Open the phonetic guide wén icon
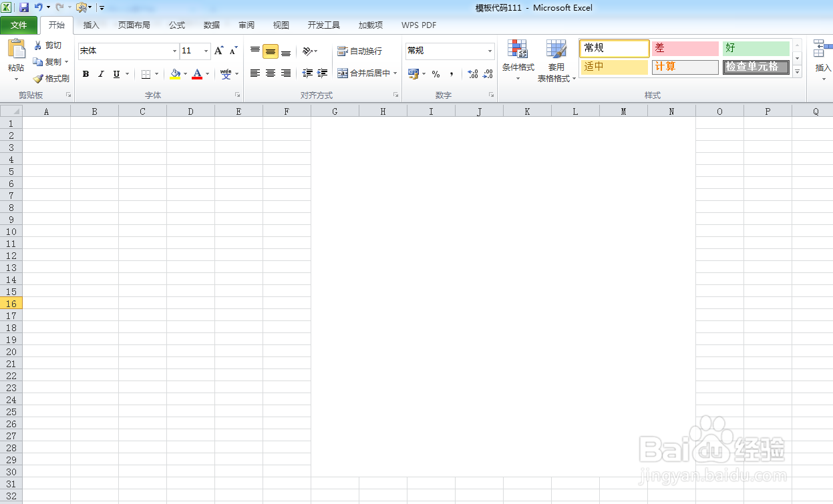 pyautogui.click(x=226, y=74)
